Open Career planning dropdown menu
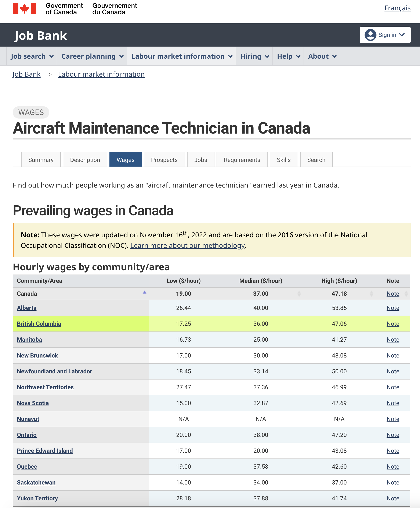The image size is (420, 508). pyautogui.click(x=92, y=56)
